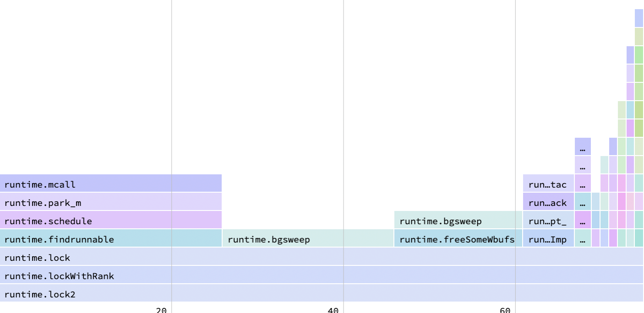Select the purple run…ack frame
The width and height of the screenshot is (644, 313).
(547, 203)
